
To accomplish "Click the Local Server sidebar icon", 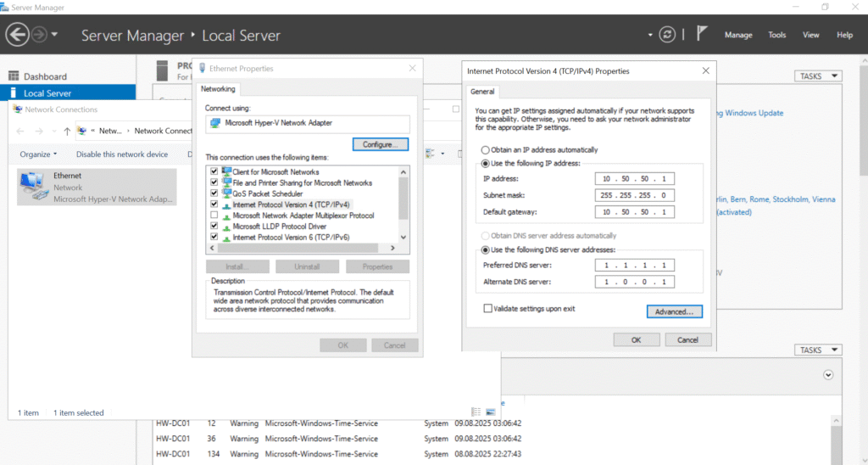I will (x=14, y=93).
